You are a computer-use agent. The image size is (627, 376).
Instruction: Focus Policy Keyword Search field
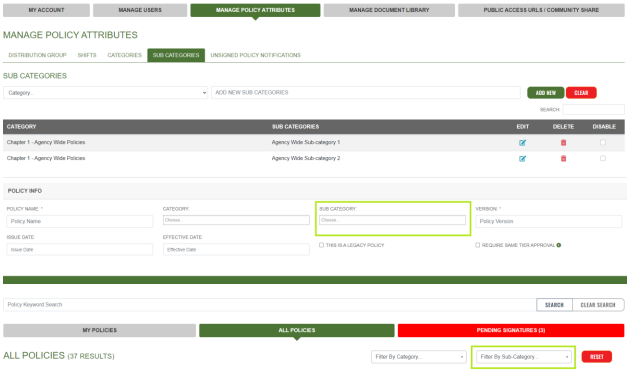pyautogui.click(x=270, y=305)
